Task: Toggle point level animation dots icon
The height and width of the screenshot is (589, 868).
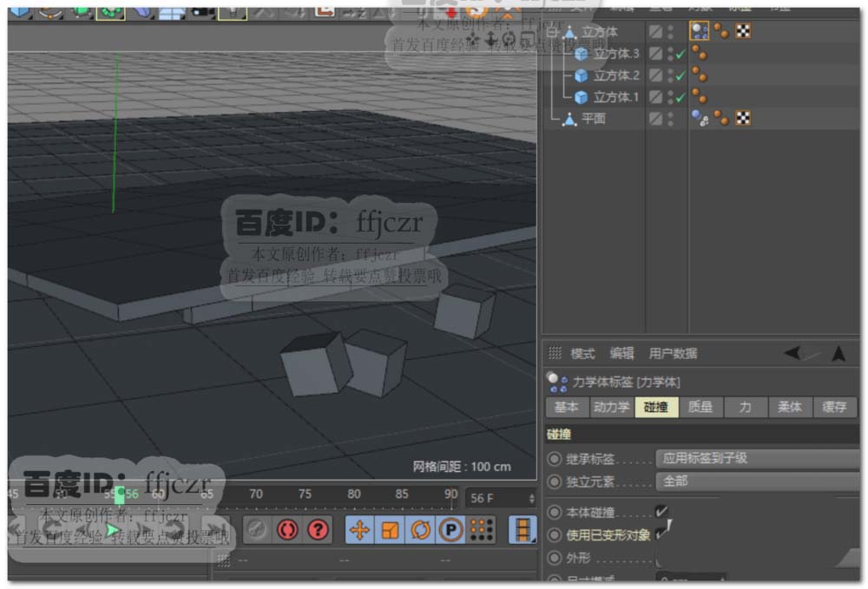Action: (482, 530)
